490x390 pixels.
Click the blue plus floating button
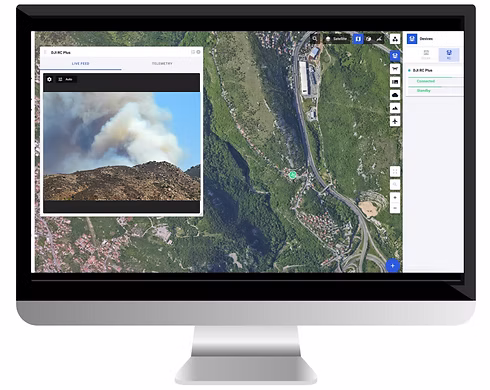tap(393, 266)
